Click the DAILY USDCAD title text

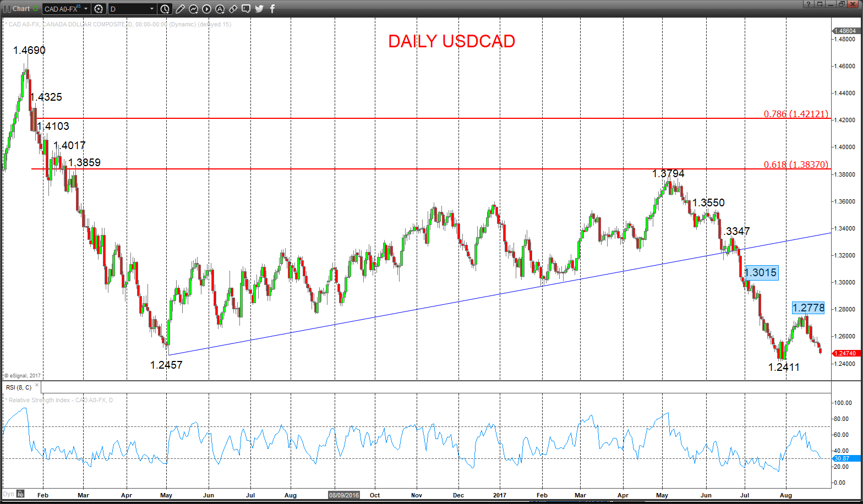451,41
